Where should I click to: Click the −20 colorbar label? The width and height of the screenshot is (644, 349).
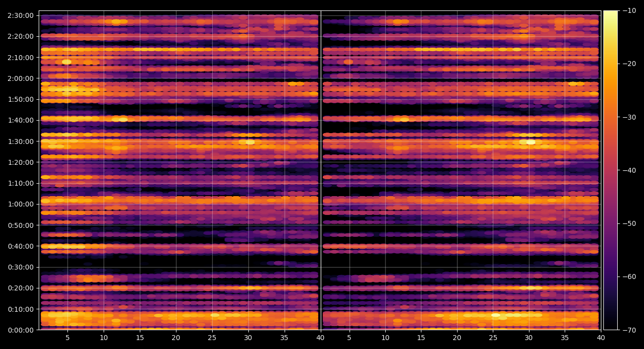[629, 64]
